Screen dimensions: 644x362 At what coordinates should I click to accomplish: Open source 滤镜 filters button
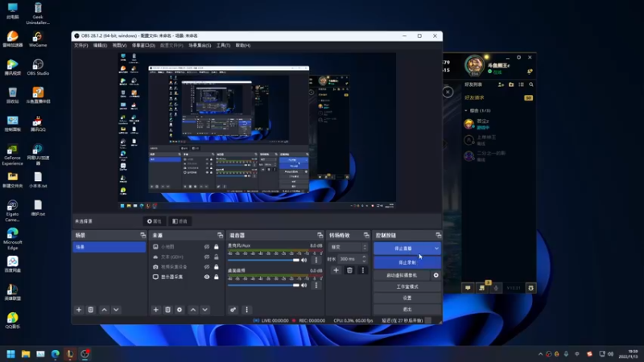tap(180, 221)
